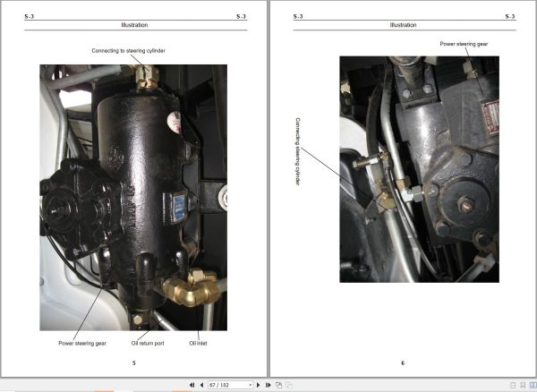Click the vertical 'Connecting steering cylinder' label
Screen dimensions: 537x392
[298, 151]
